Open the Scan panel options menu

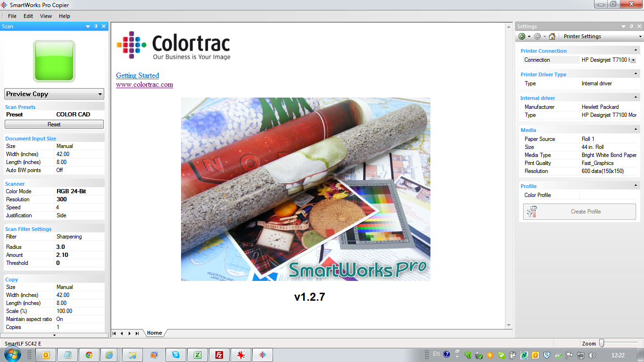click(x=88, y=26)
